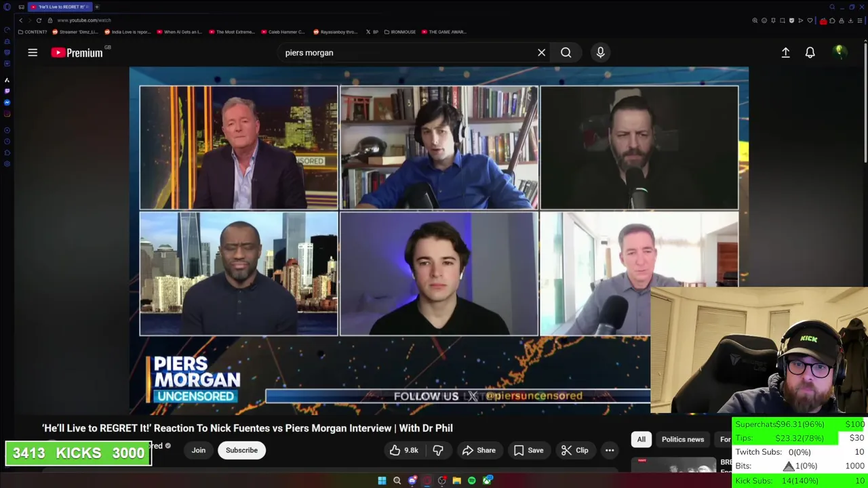
Task: Like the video with thumbs-up 9.8k
Action: pyautogui.click(x=403, y=450)
